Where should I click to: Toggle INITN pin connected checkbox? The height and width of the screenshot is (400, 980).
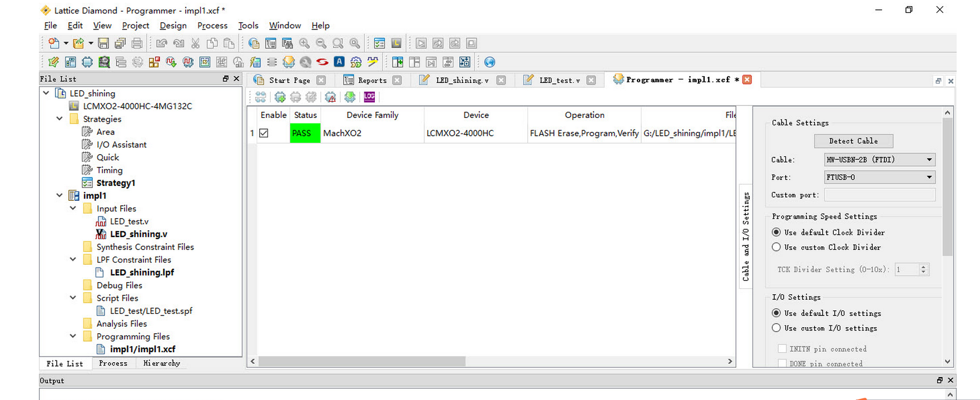pyautogui.click(x=782, y=349)
